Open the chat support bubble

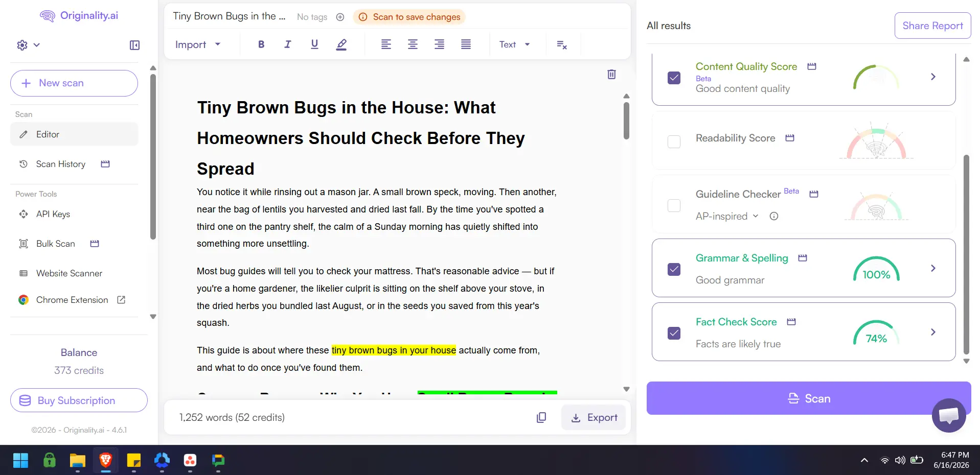pyautogui.click(x=949, y=415)
